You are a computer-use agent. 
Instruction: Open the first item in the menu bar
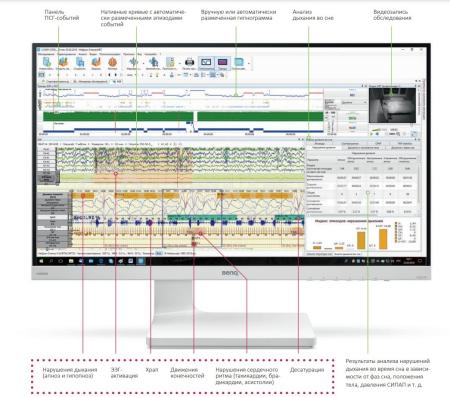(x=46, y=54)
